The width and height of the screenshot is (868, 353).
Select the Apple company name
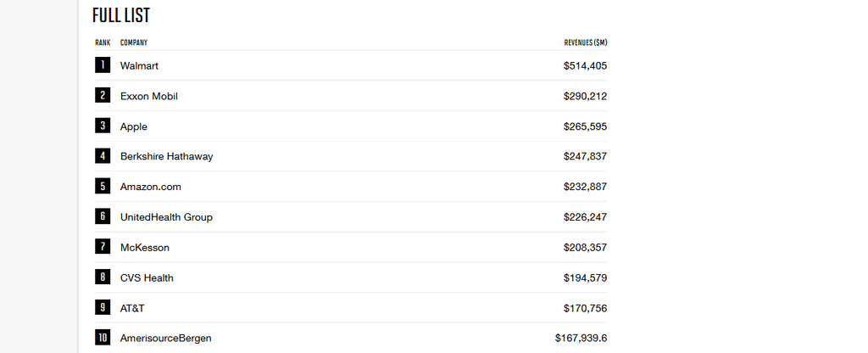[x=134, y=127]
